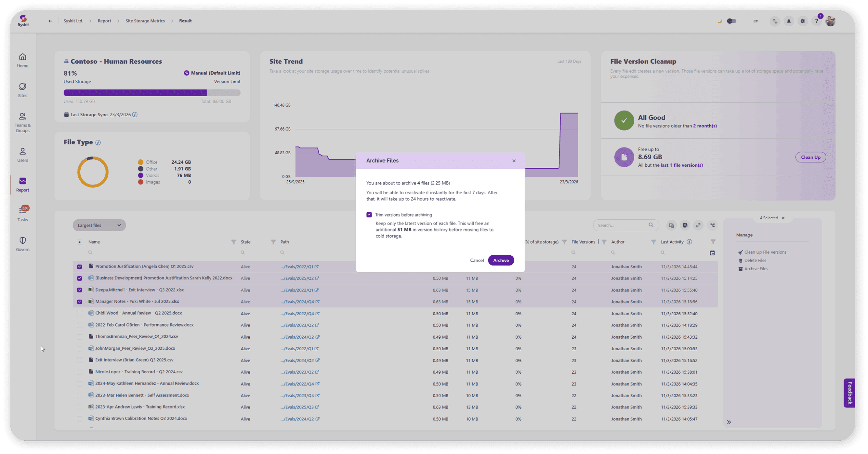Screen dimensions: 868x454
Task: Confirm with the Archive button
Action: 501,260
